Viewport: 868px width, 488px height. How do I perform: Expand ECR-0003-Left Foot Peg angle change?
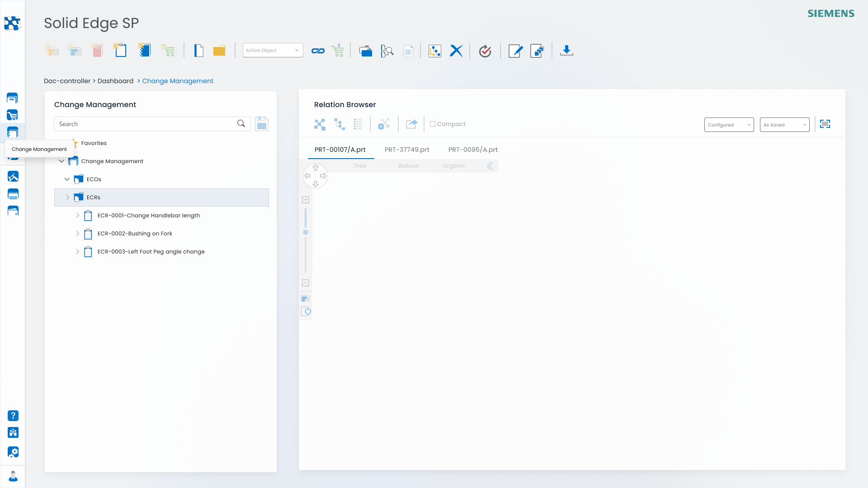coord(78,252)
